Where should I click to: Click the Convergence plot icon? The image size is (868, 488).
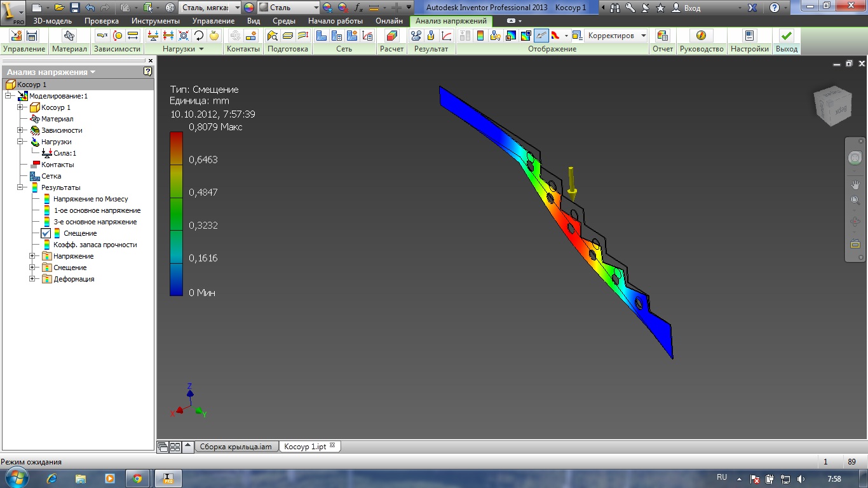(x=447, y=36)
